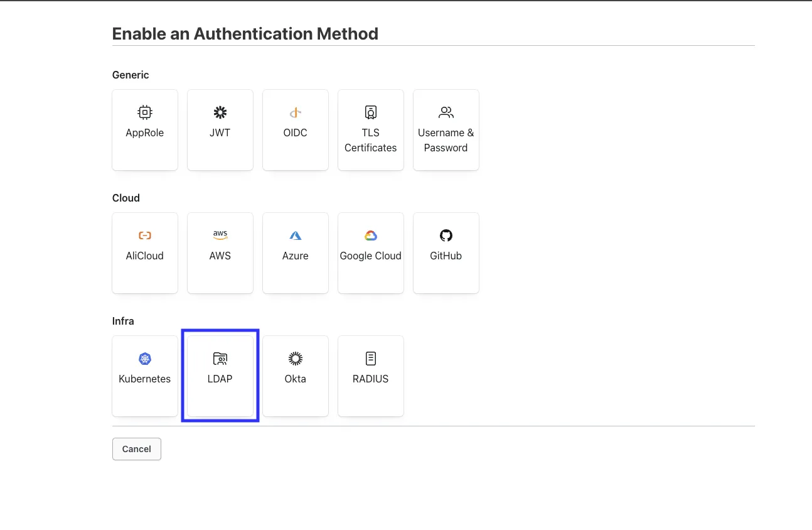Screen dimensions: 812x530
Task: Choose the Okta sunburst logo
Action: click(296, 359)
